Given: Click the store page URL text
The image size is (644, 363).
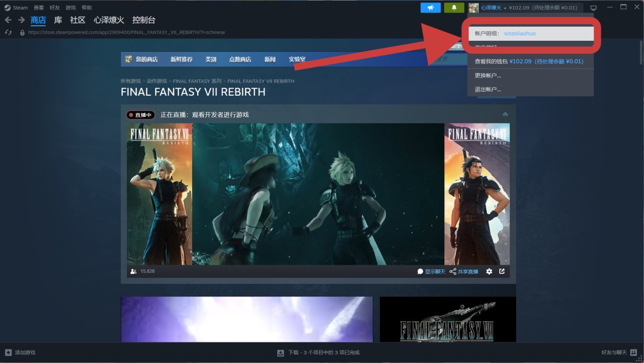Looking at the screenshot, I should coord(126,32).
